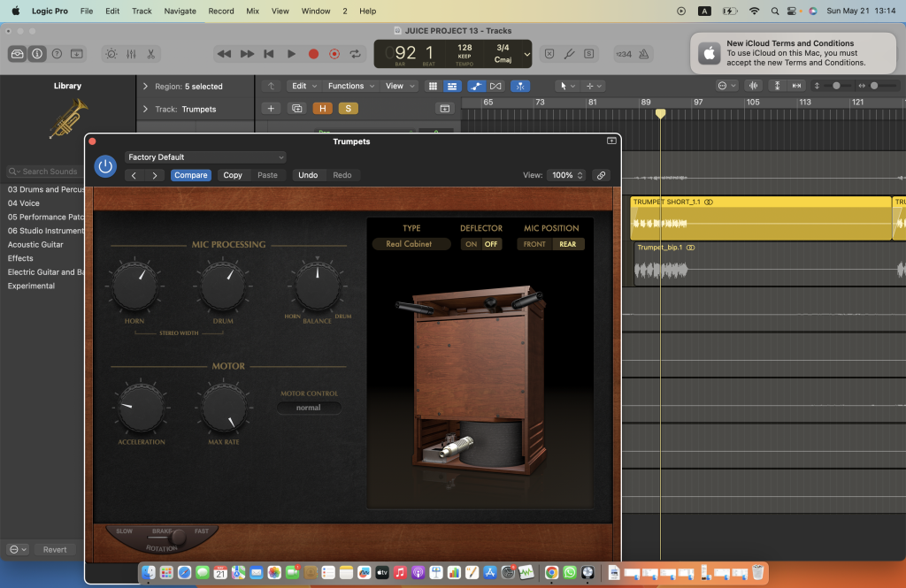Open the Mix menu

click(x=252, y=11)
